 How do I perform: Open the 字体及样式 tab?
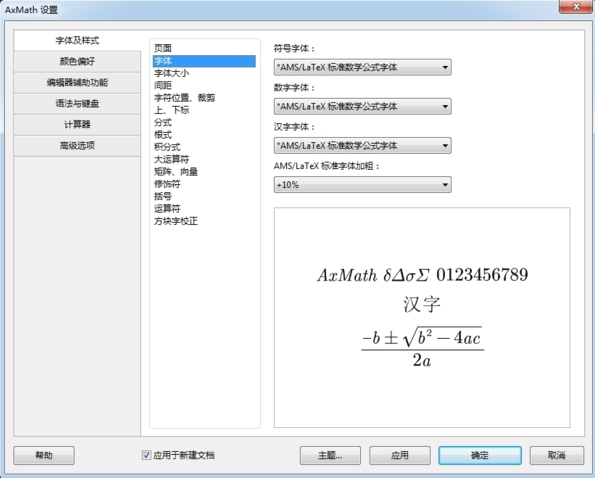[77, 41]
